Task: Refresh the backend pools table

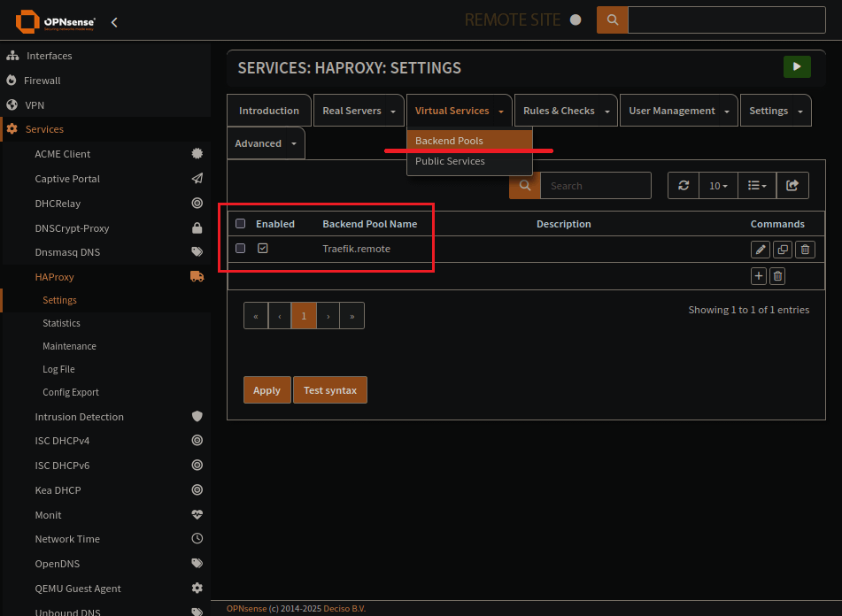Action: (683, 185)
